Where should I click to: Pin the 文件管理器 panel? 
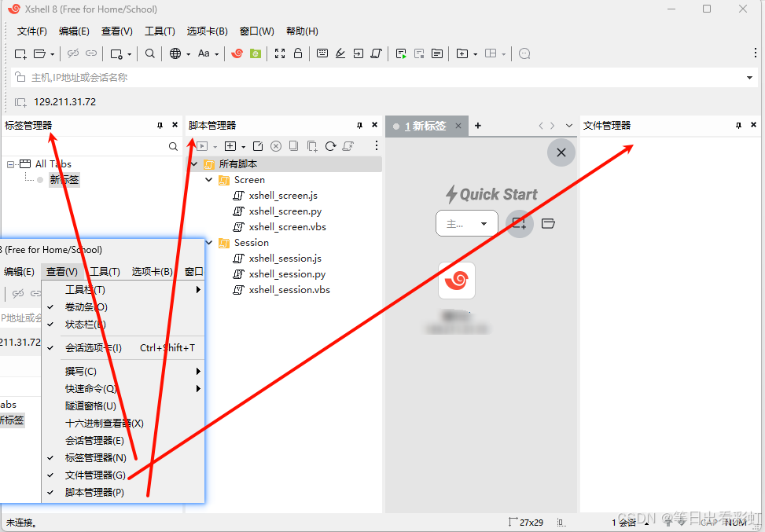738,125
